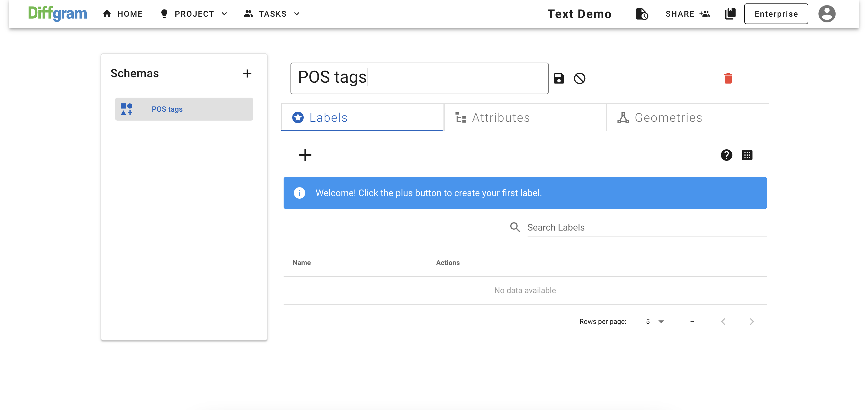The width and height of the screenshot is (868, 410).
Task: Go to Home page
Action: pos(123,14)
